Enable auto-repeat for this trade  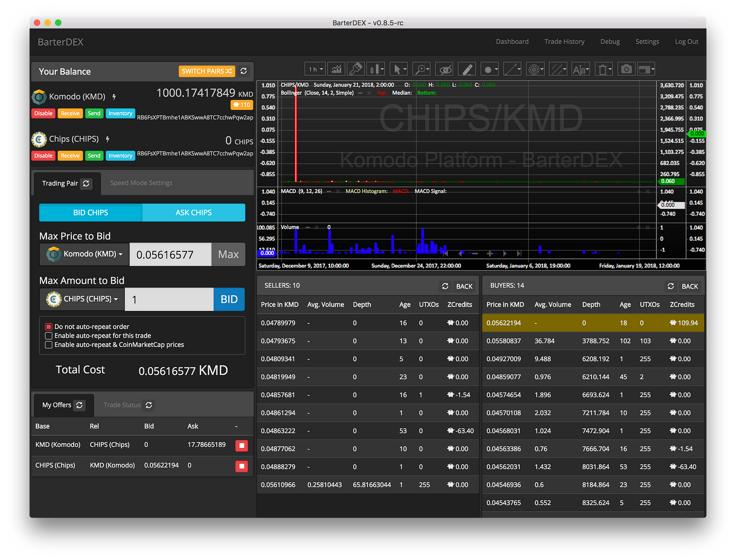pos(48,336)
